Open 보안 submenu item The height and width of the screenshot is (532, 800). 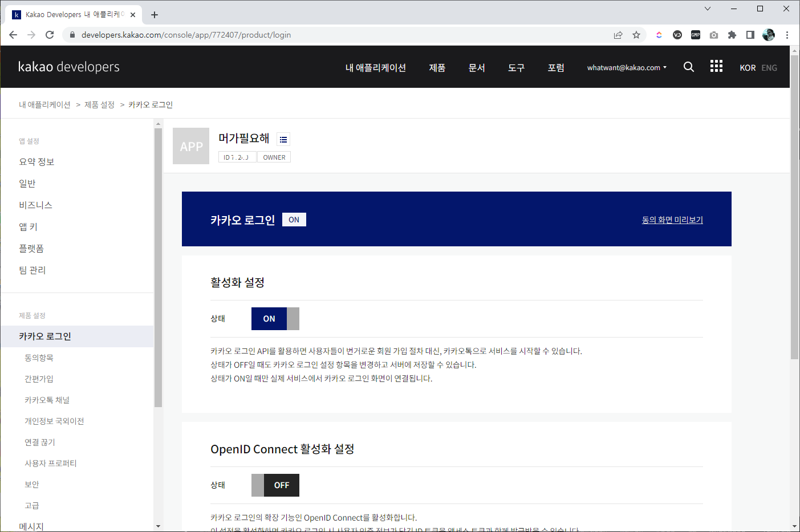[31, 484]
